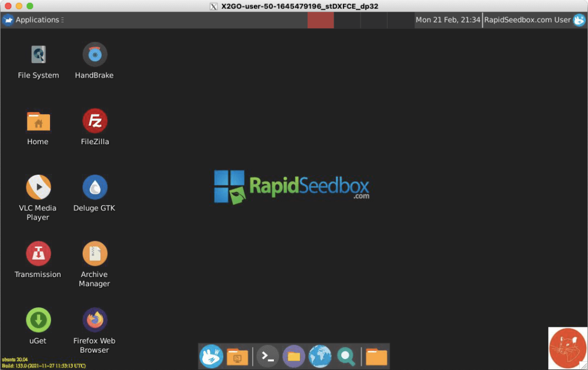Launch HandBrake from the desktop
The image size is (588, 370).
tap(95, 55)
